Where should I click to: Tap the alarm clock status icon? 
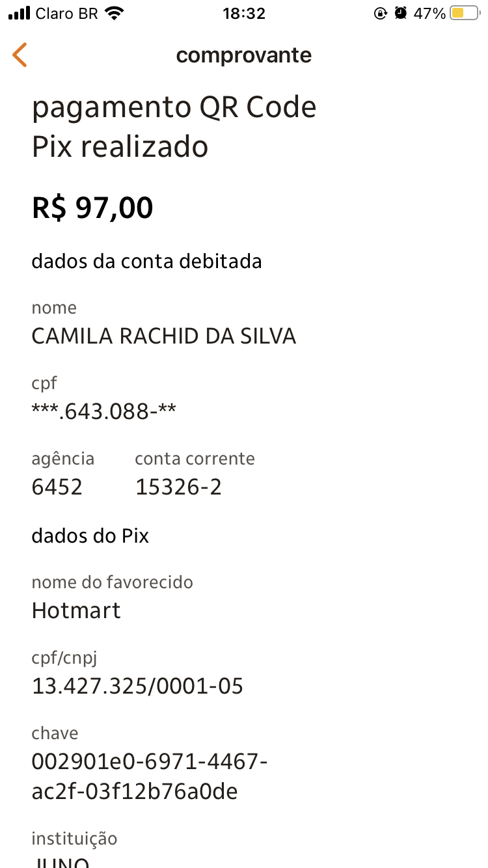[x=401, y=13]
